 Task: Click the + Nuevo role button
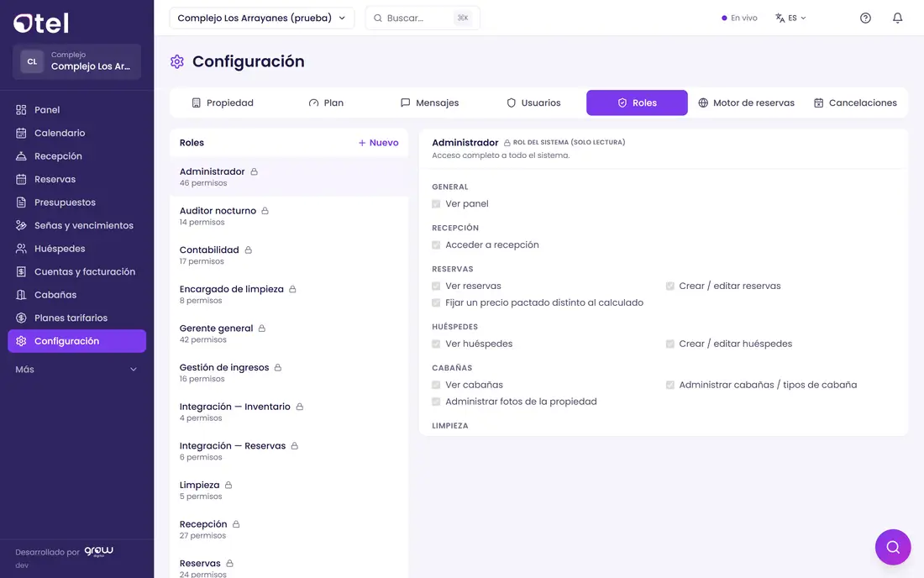(378, 143)
